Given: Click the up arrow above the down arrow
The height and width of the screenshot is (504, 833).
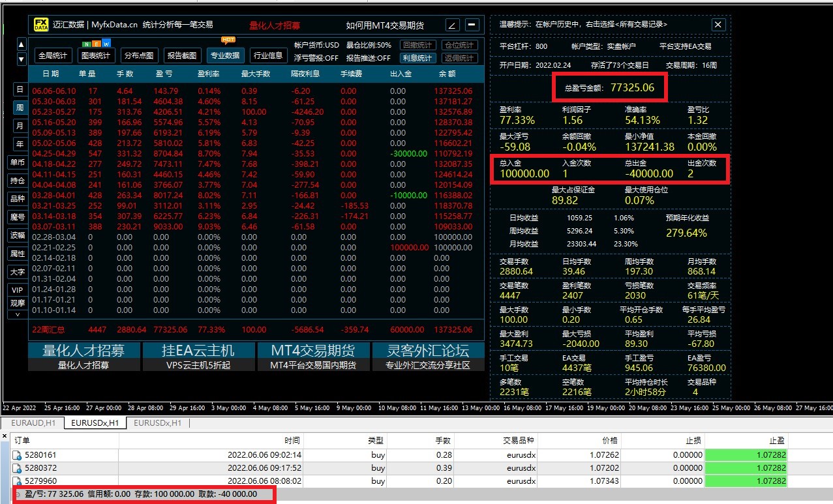Looking at the screenshot, I should click(x=22, y=45).
